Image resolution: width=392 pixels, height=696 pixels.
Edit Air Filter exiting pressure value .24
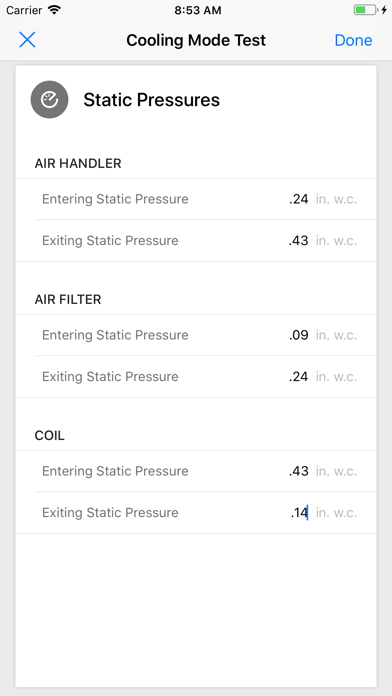pyautogui.click(x=298, y=377)
